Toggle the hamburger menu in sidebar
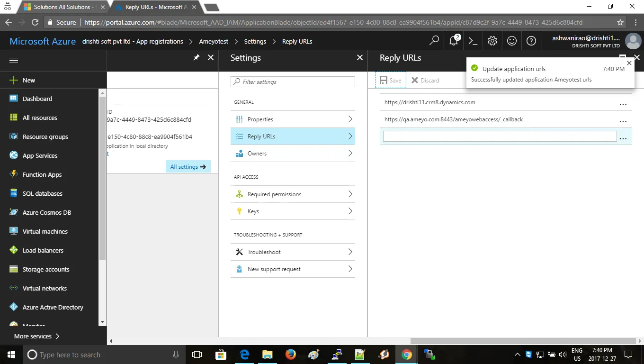This screenshot has height=364, width=644. pos(14,61)
